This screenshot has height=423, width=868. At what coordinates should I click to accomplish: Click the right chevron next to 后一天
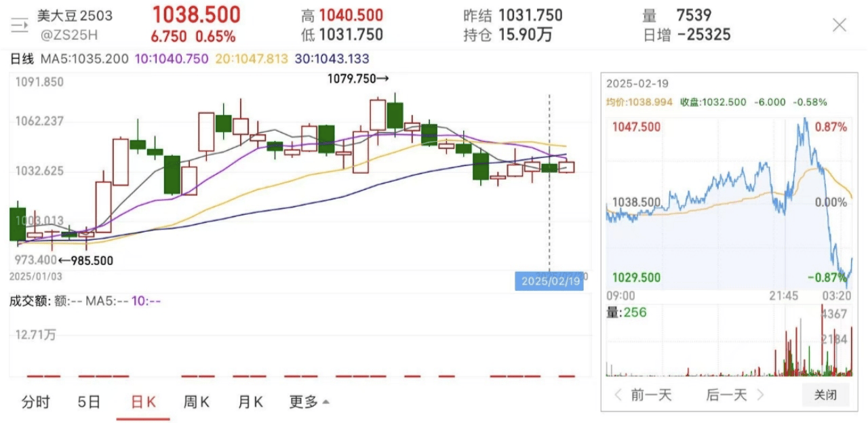pos(760,395)
